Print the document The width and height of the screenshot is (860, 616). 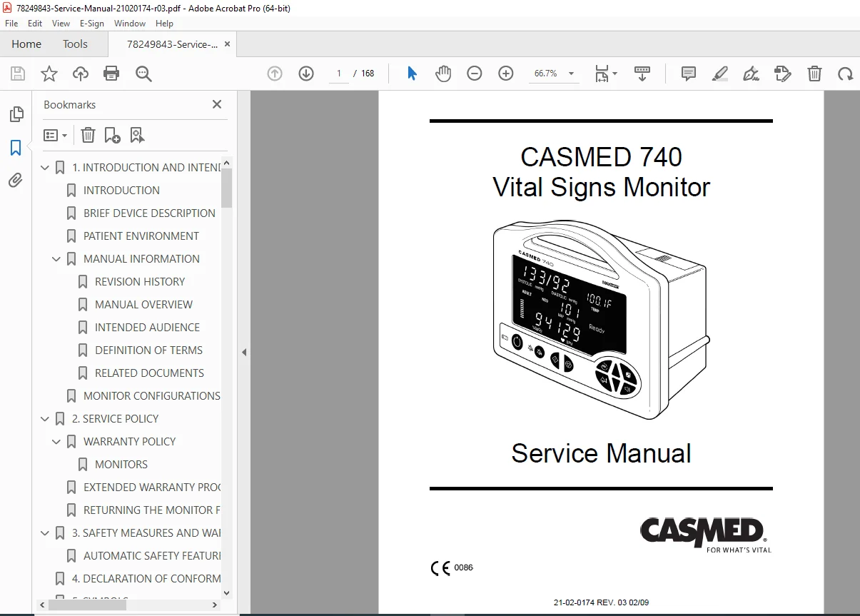point(111,74)
